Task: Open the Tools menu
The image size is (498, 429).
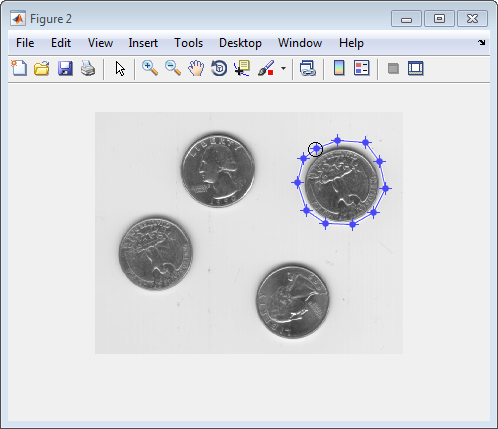Action: click(189, 43)
